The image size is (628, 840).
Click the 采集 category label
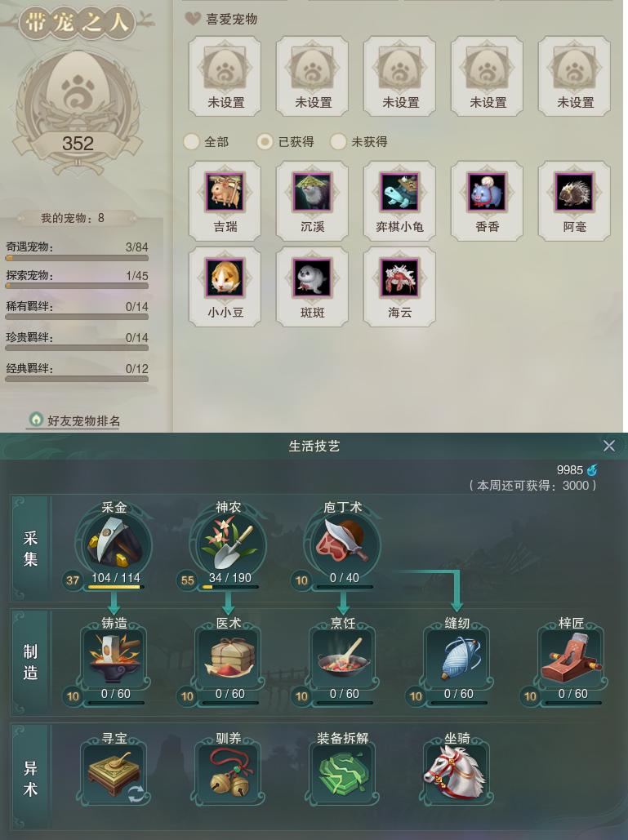click(x=30, y=549)
